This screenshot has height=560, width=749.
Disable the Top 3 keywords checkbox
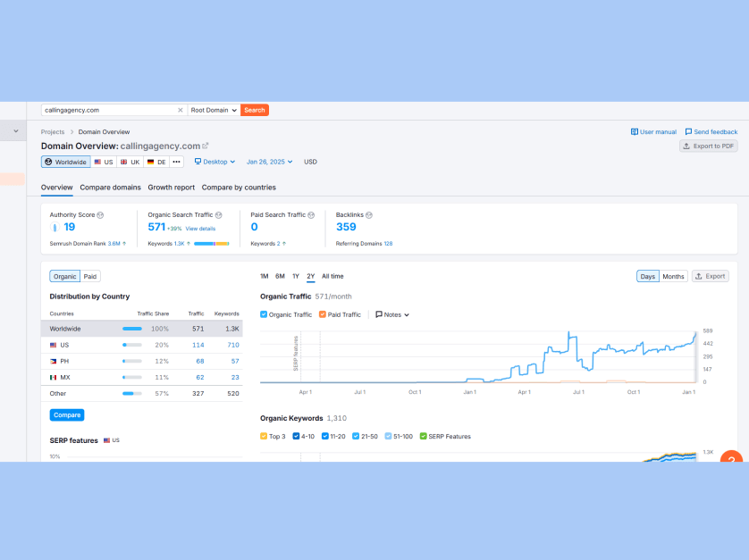click(x=264, y=436)
